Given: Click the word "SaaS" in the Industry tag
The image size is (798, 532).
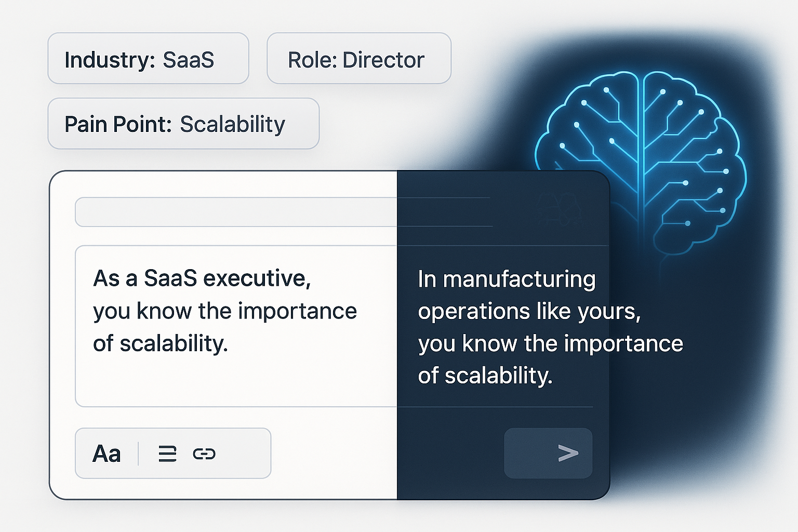Looking at the screenshot, I should pos(188,60).
